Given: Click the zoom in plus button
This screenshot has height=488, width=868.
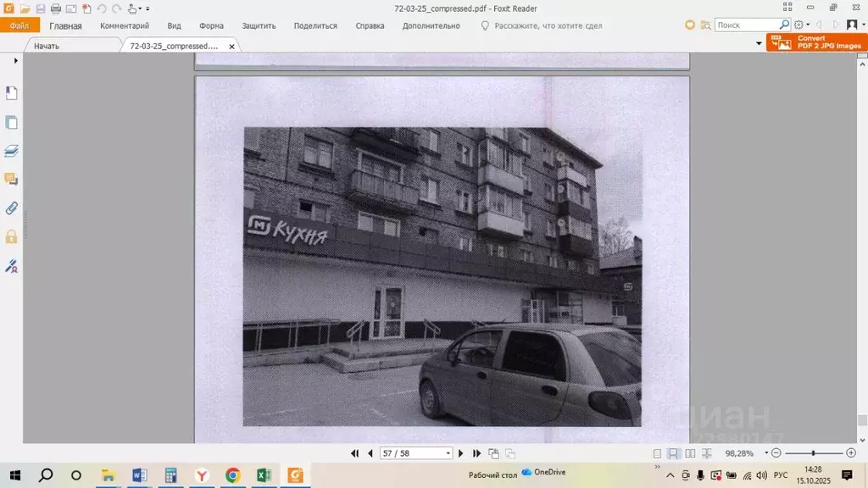Looking at the screenshot, I should 851,453.
